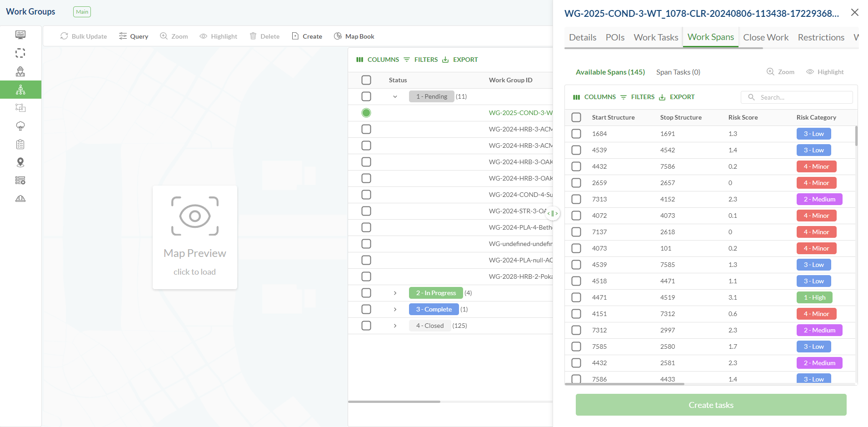Image resolution: width=868 pixels, height=427 pixels.
Task: Open the dashboard monitor icon in sidebar
Action: (x=20, y=35)
